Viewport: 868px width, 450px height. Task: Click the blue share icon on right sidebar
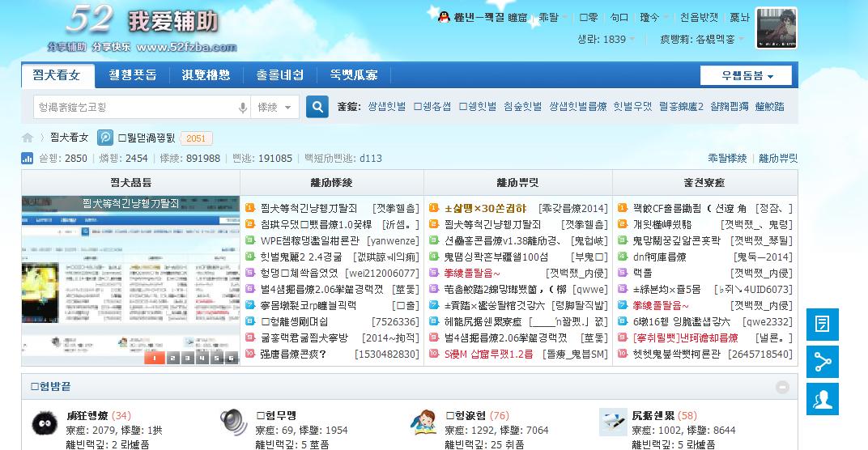pos(823,362)
